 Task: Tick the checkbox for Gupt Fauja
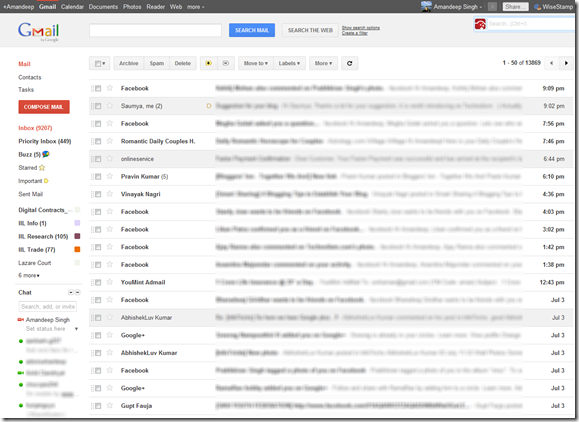98,406
